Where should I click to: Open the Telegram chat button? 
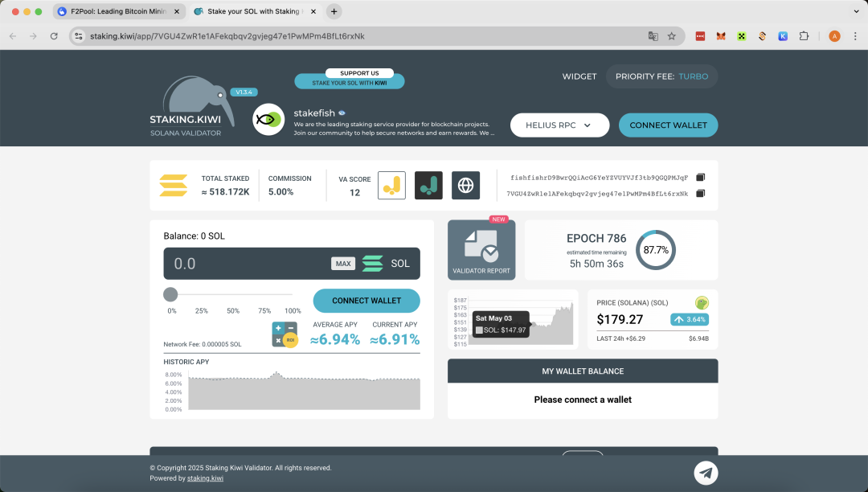[x=706, y=473]
